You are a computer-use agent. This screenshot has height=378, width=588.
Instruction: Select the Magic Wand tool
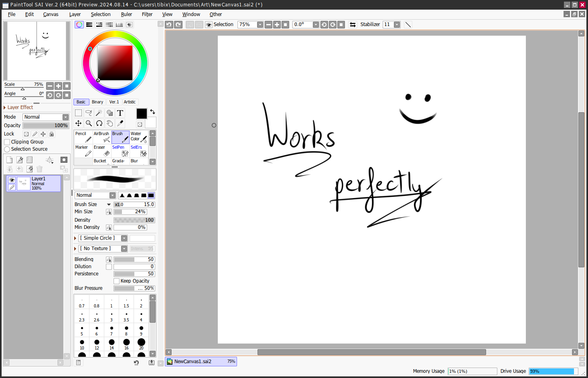[x=99, y=113]
